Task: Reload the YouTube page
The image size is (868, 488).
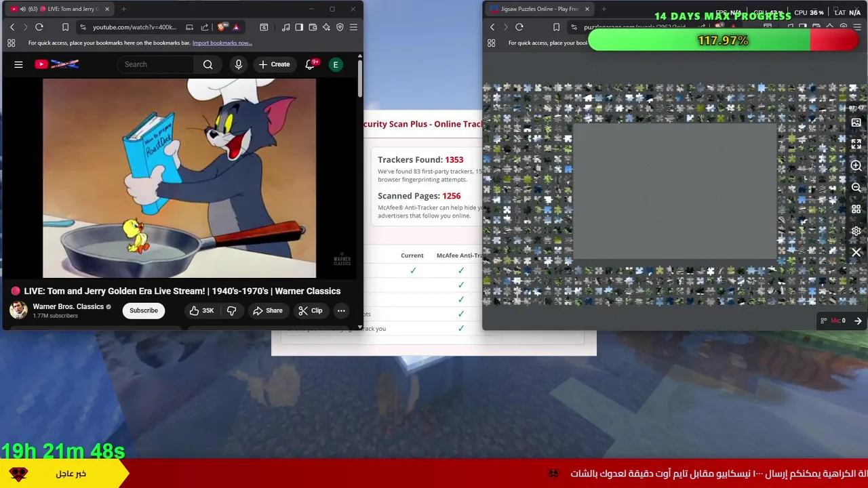Action: coord(39,27)
